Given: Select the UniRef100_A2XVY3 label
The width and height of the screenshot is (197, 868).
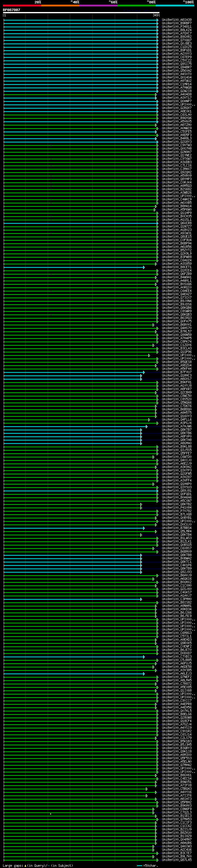Looking at the screenshot, I should [177, 54].
